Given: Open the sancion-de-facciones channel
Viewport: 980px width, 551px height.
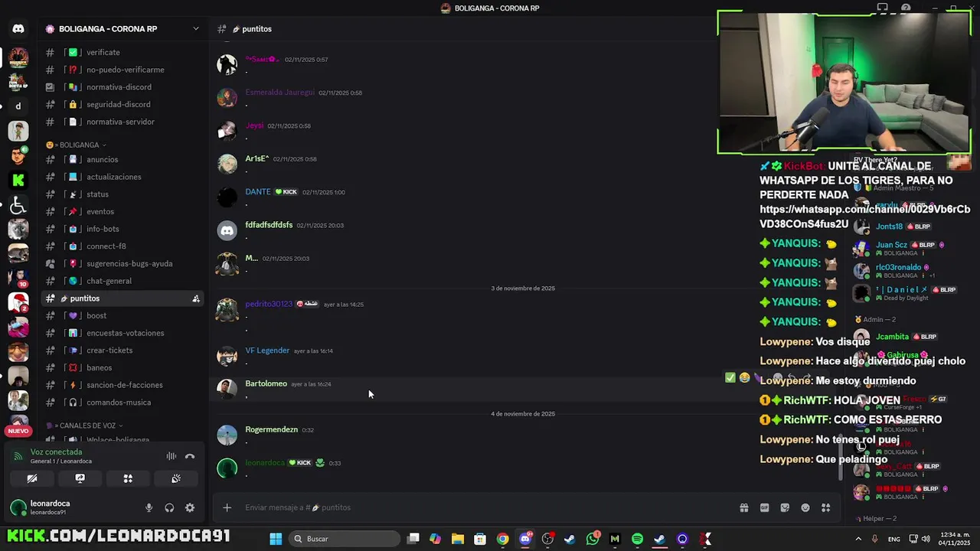Looking at the screenshot, I should (122, 385).
